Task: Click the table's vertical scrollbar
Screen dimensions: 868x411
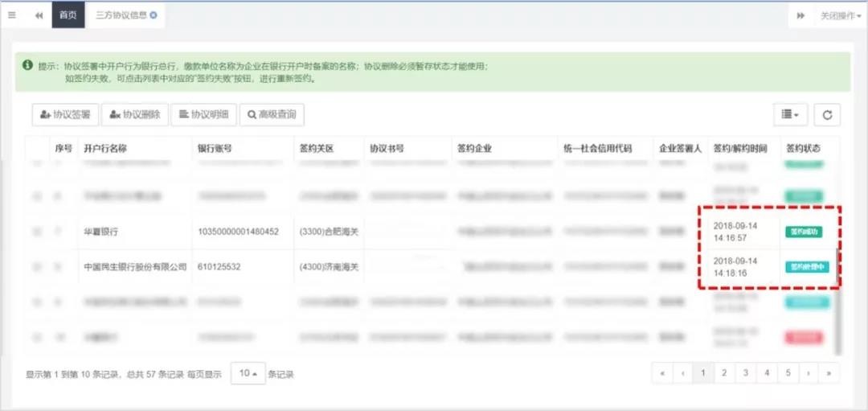Action: click(x=838, y=302)
